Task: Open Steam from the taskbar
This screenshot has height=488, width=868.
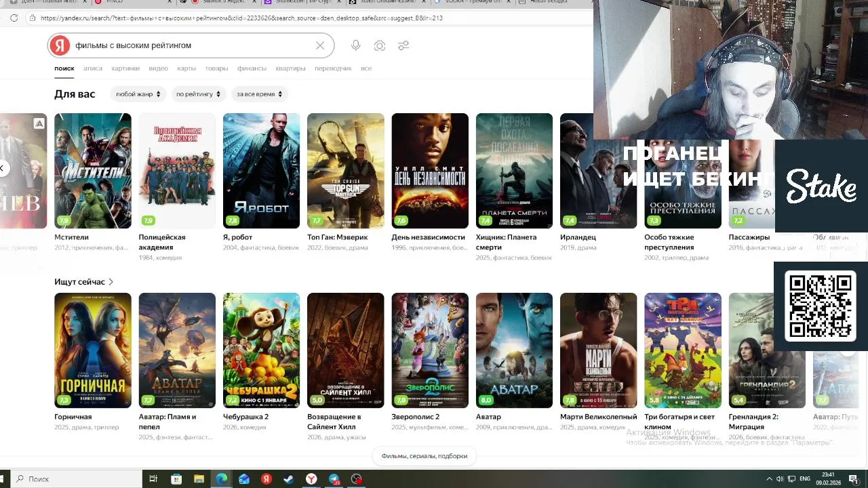Action: coord(289,479)
